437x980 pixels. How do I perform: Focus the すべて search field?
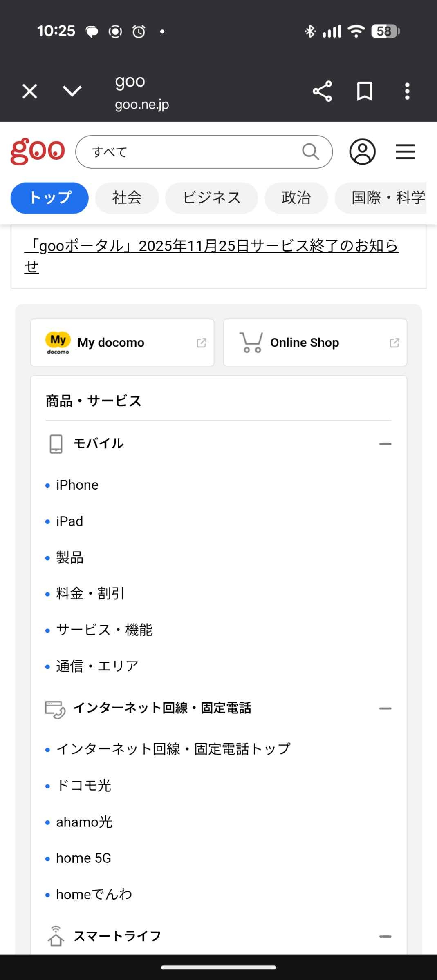(x=192, y=151)
